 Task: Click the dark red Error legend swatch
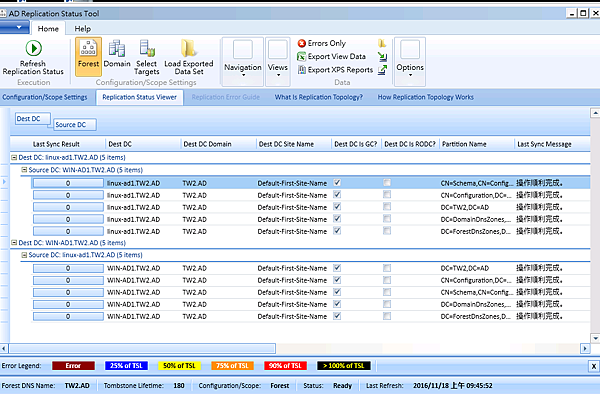point(73,366)
